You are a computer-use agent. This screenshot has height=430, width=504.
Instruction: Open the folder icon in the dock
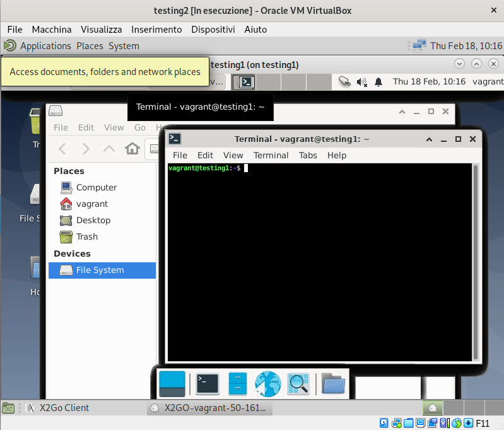(333, 384)
